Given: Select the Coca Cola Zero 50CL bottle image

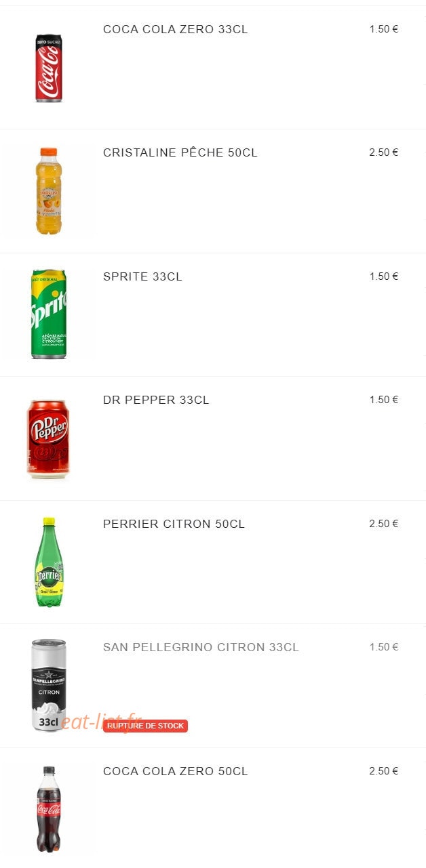Looking at the screenshot, I should coord(48,809).
